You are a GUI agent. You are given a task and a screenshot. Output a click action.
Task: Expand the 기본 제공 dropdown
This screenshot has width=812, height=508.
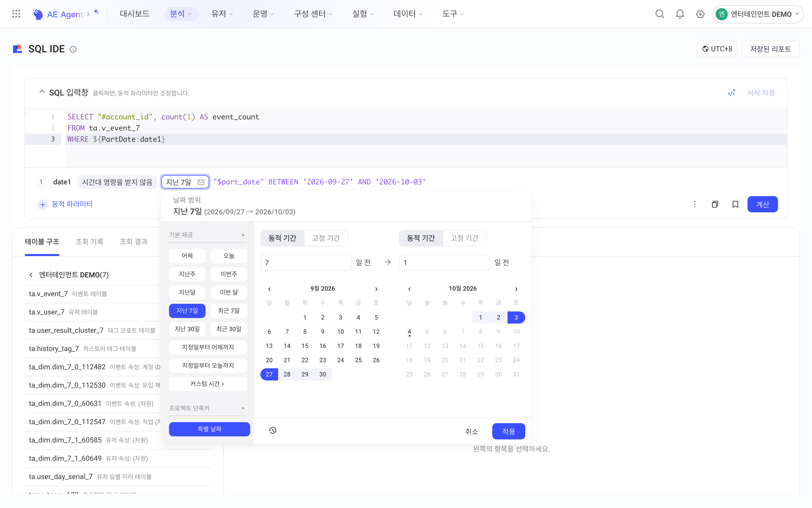point(207,235)
